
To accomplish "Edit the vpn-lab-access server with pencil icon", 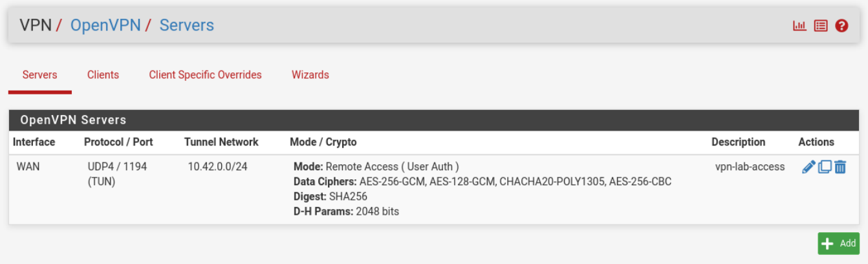I will tap(808, 167).
